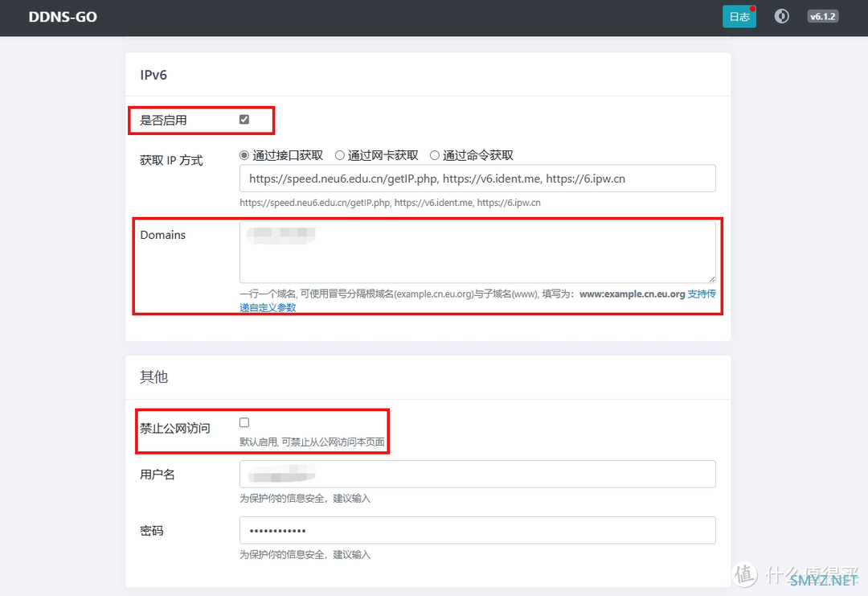The image size is (868, 596).
Task: Toggle the dark/light theme icon
Action: pos(781,16)
